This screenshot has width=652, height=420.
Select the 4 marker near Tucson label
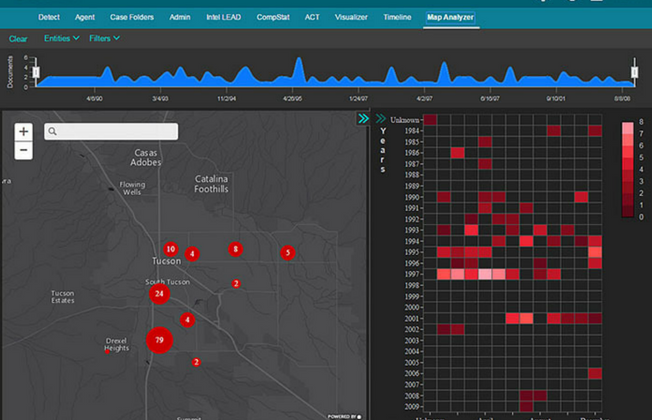(192, 254)
